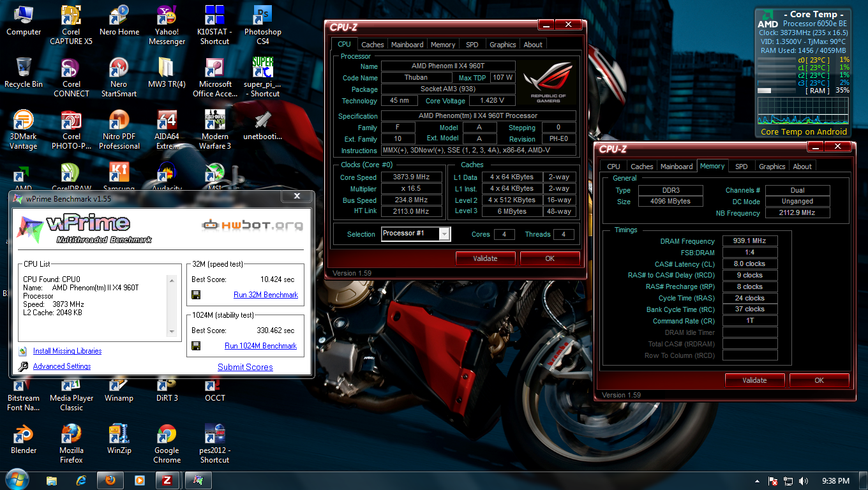Click OK in CPU-Z CPU window
868x490 pixels.
pyautogui.click(x=550, y=258)
